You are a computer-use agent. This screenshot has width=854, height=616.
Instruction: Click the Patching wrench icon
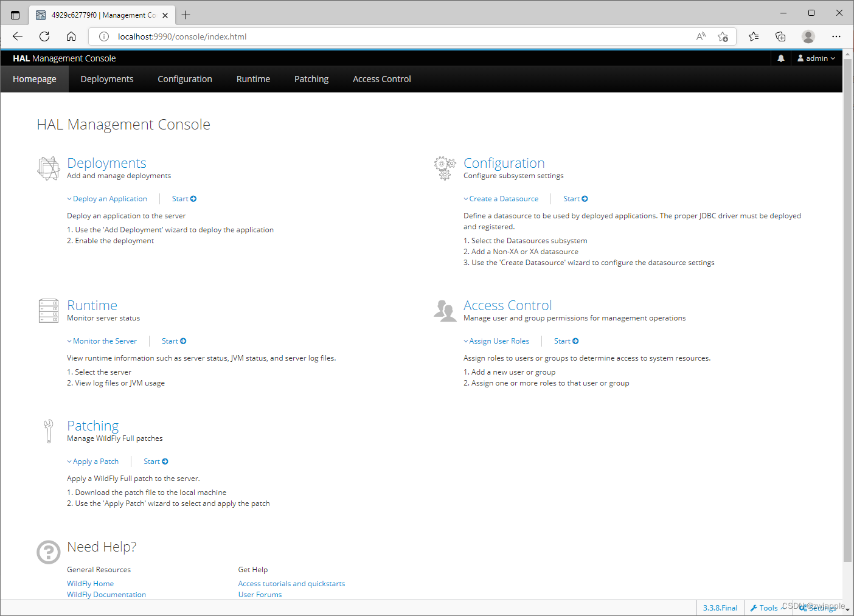[x=49, y=431]
